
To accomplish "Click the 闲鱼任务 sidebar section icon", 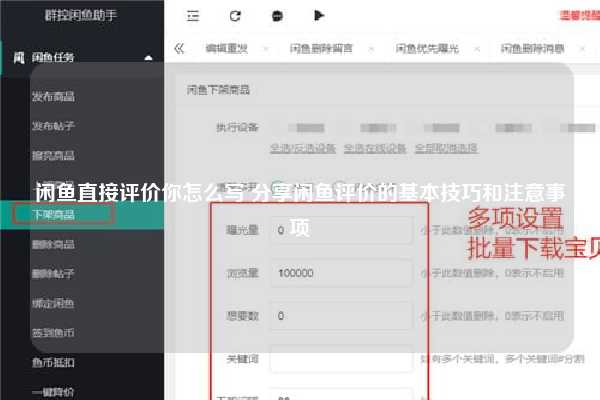I will (x=19, y=58).
